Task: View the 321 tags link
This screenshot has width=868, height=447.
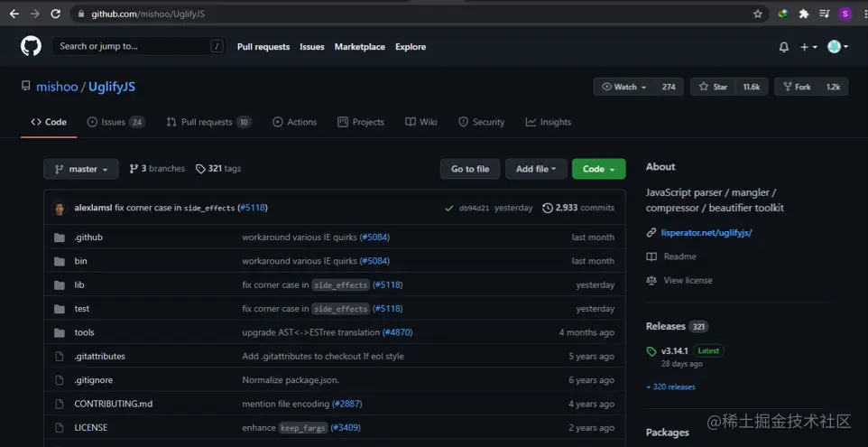Action: [218, 169]
